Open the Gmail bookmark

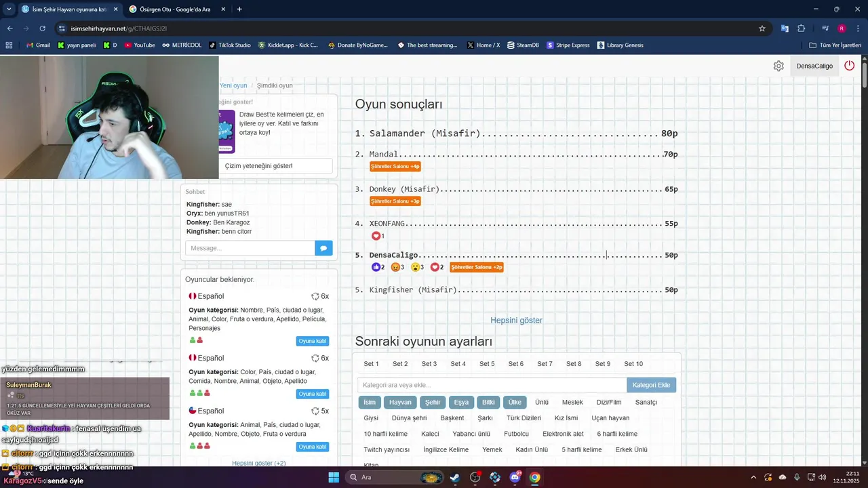click(38, 45)
